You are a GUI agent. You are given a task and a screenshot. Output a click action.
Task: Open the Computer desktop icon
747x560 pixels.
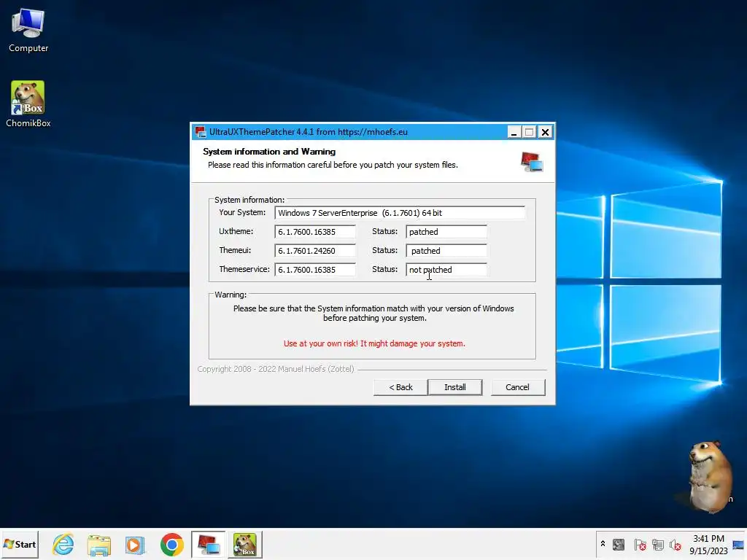28,31
